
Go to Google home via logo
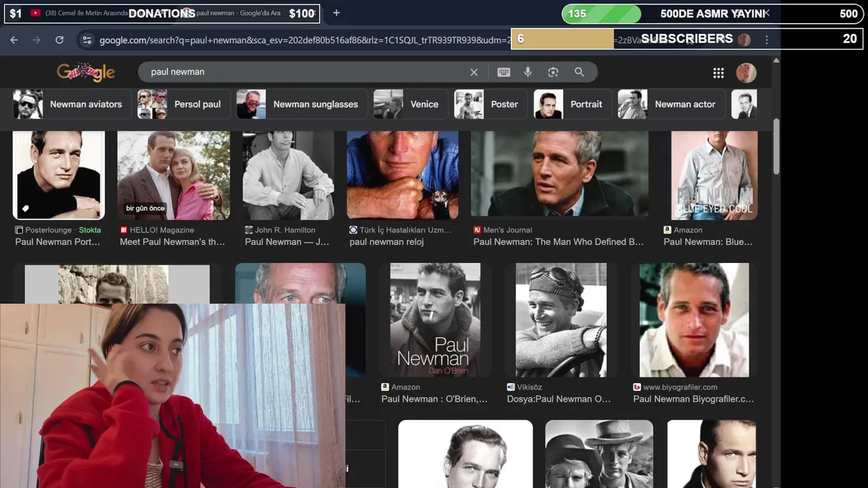[x=86, y=72]
